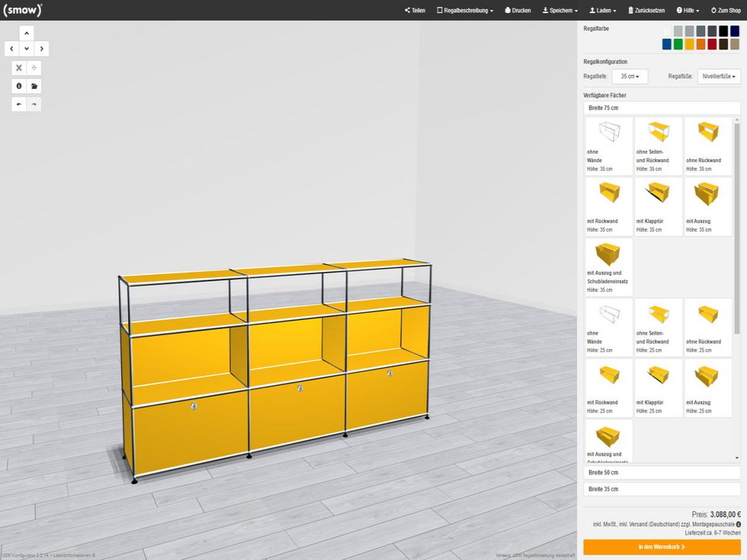Open the Regalbeschreibung menu
This screenshot has width=747, height=560.
465,11
